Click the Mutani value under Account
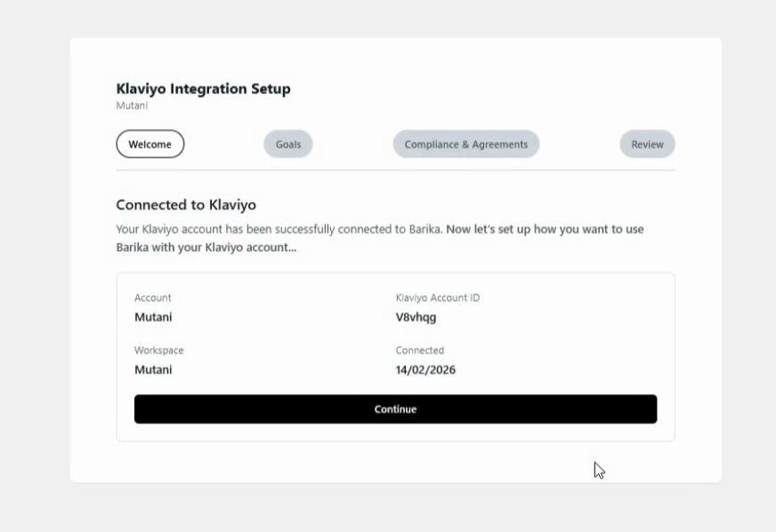The image size is (776, 532). point(153,317)
